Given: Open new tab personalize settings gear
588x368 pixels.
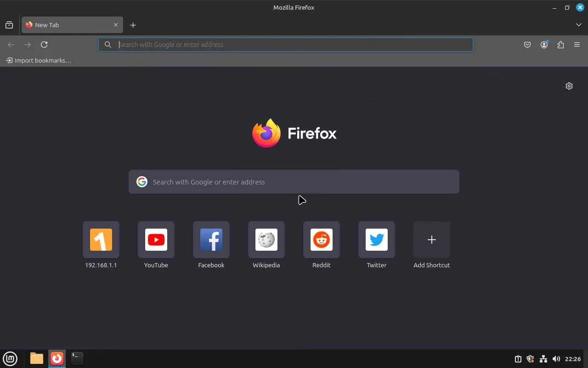Looking at the screenshot, I should coord(569,86).
